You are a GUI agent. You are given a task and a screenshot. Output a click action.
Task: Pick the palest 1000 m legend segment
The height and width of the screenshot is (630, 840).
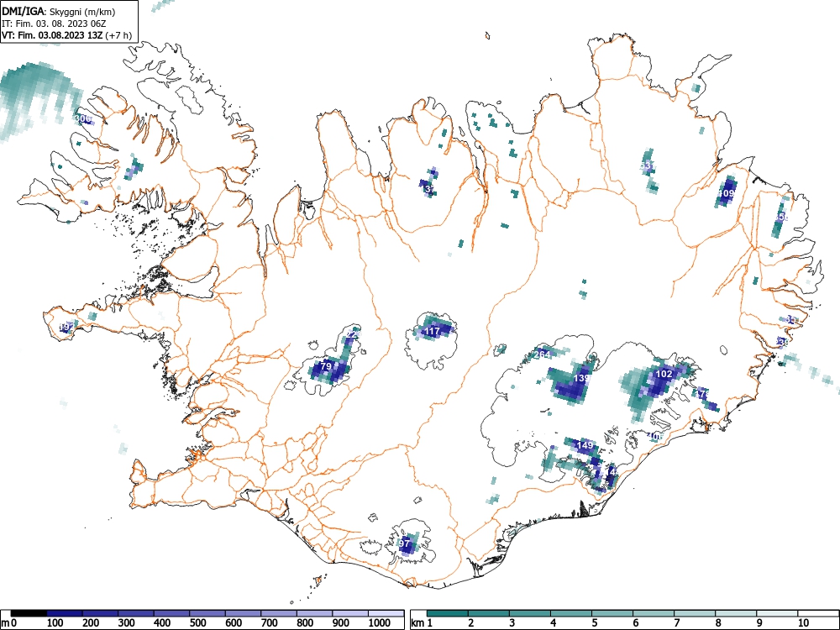click(386, 613)
